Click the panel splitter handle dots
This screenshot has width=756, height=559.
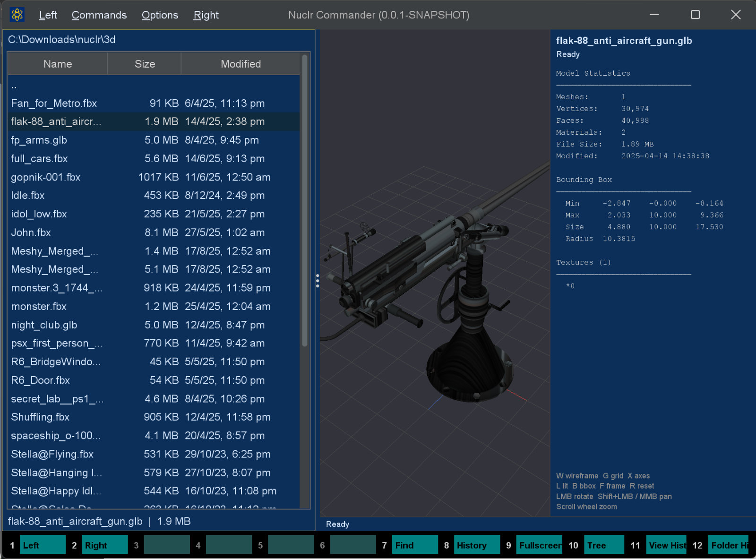pyautogui.click(x=318, y=281)
